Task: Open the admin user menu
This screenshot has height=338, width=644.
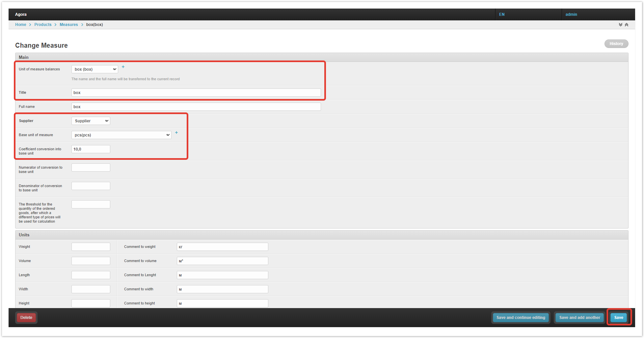Action: pos(571,14)
